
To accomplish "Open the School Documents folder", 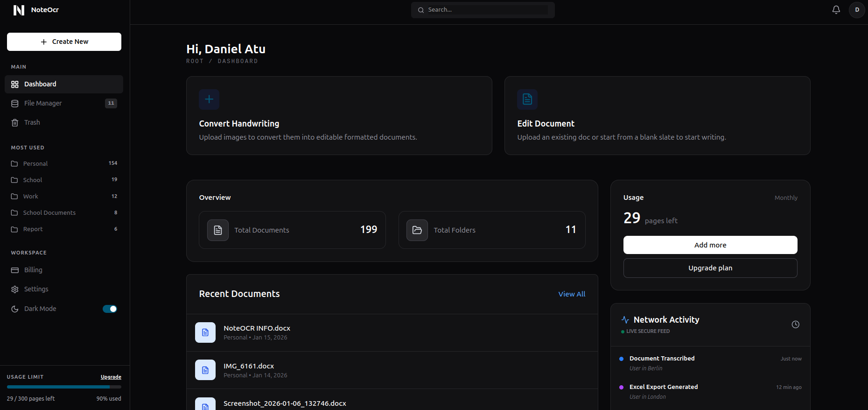I will coord(64,212).
